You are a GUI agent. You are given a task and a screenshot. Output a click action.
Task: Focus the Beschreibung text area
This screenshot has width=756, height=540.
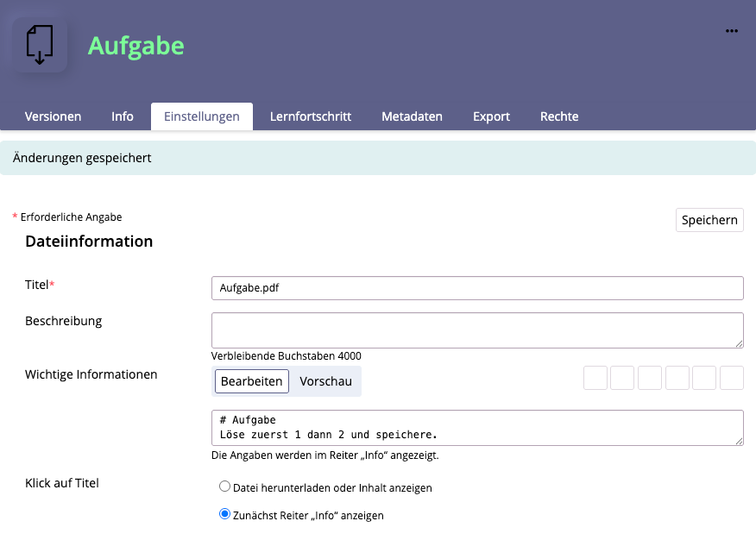click(476, 330)
